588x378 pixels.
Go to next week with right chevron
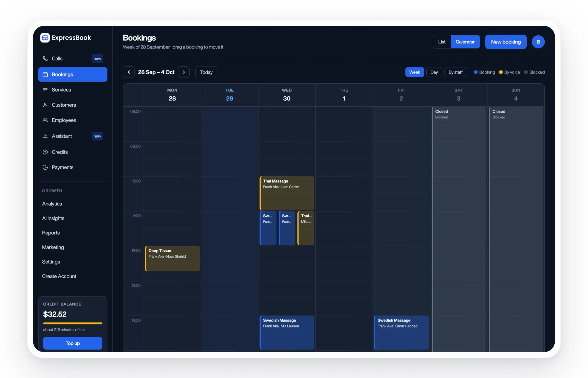(x=184, y=72)
